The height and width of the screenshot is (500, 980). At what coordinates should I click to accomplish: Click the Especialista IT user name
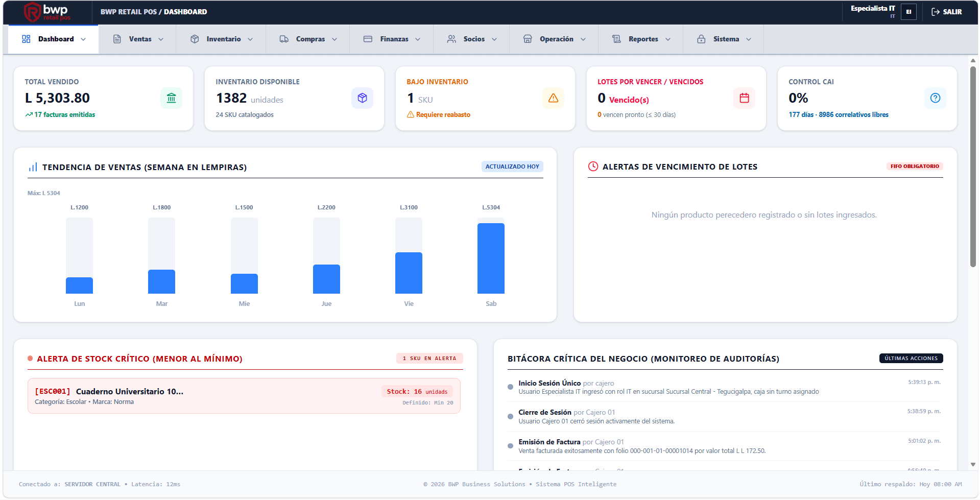pyautogui.click(x=873, y=9)
